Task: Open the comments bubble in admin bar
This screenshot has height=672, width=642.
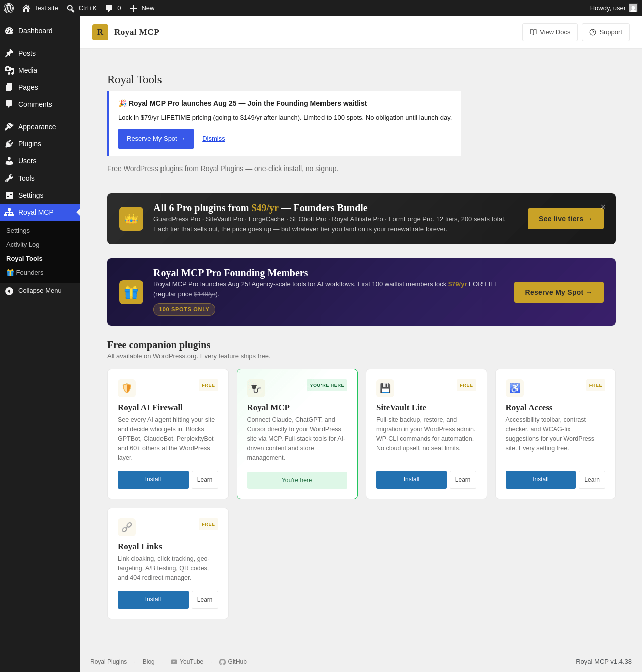Action: tap(109, 8)
